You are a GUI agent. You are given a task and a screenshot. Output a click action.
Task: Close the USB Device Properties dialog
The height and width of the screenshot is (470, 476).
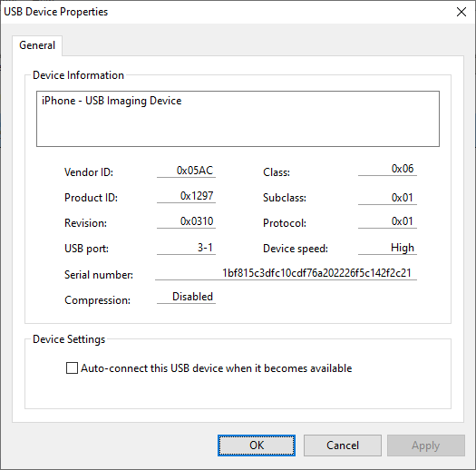[461, 12]
